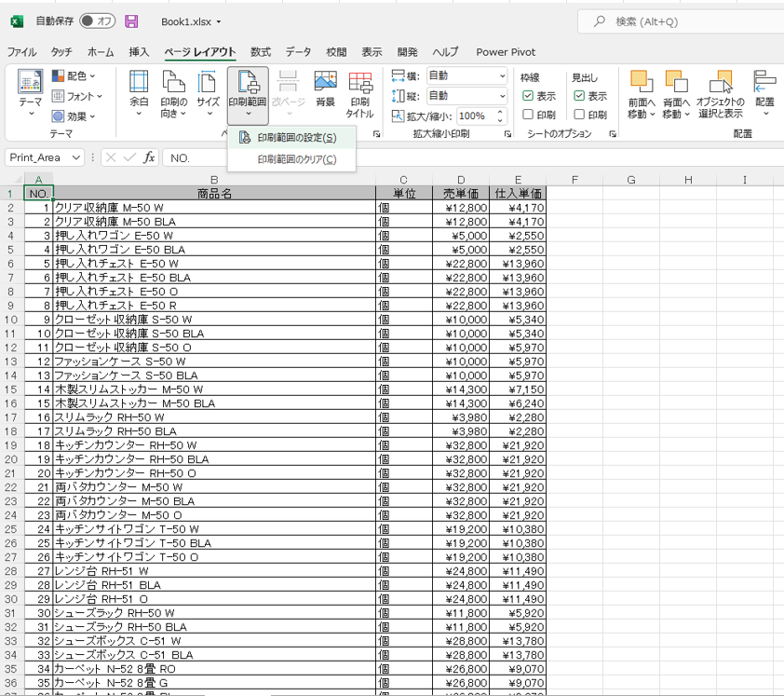Click the 検索 search box

coord(689,21)
